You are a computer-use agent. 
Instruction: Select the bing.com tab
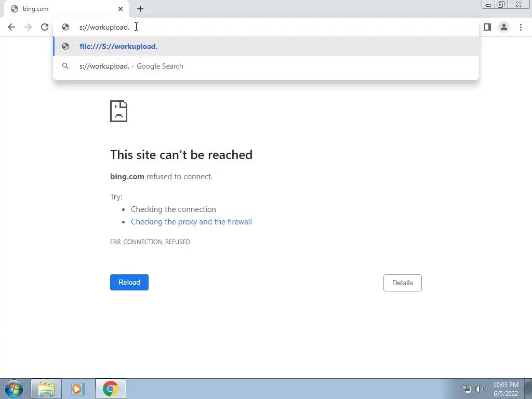(66, 9)
